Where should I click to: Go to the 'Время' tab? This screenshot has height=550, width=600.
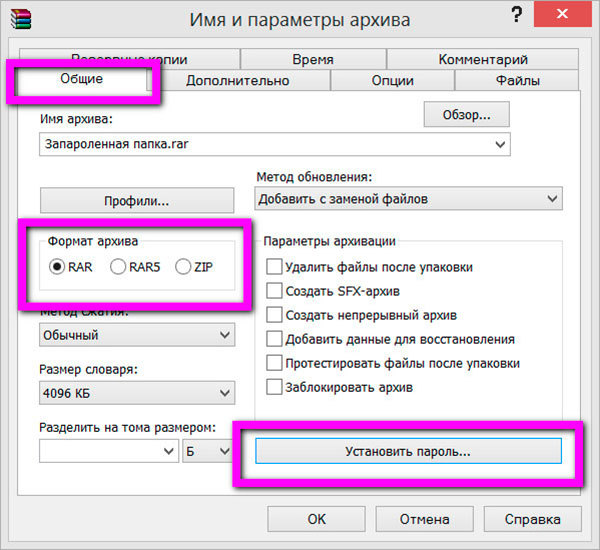coord(313,59)
